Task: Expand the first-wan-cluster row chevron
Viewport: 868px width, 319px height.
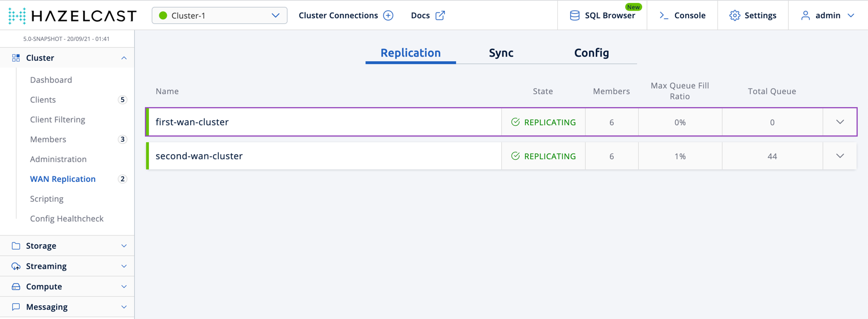Action: tap(840, 122)
